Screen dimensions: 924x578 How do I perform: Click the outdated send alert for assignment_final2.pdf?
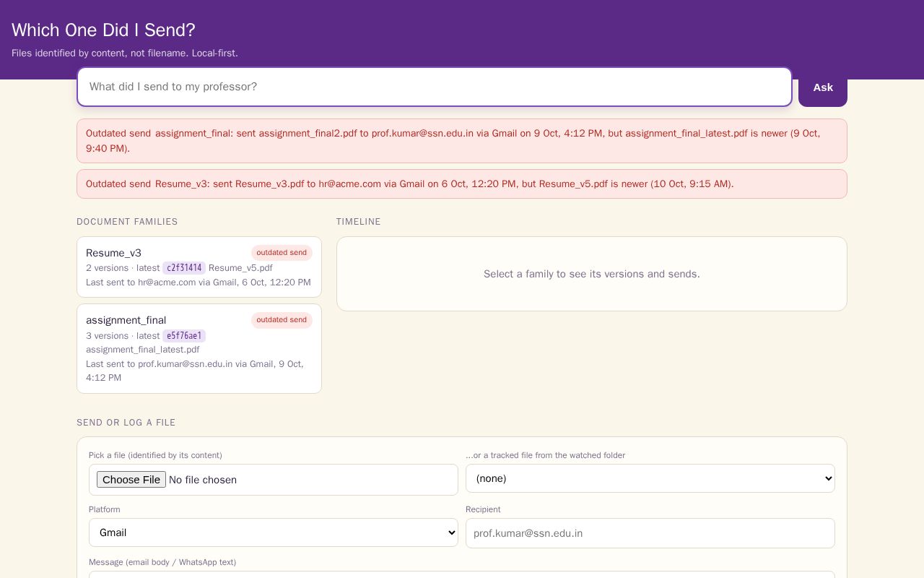(x=462, y=141)
